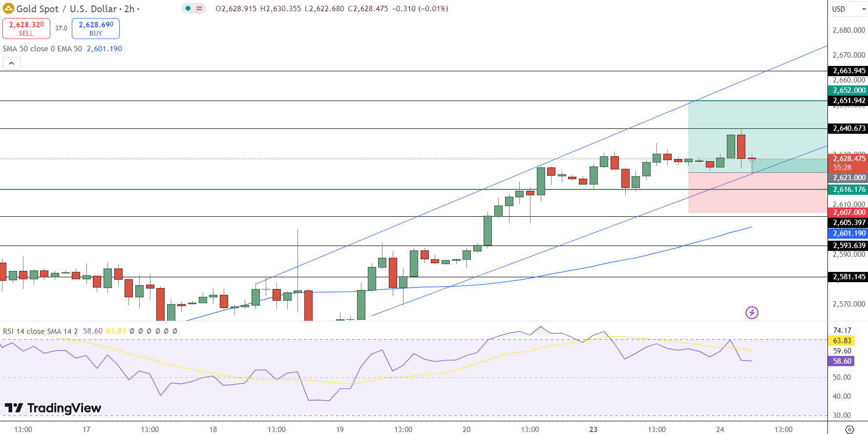Collapse the indicator legend with chevron

(x=11, y=63)
